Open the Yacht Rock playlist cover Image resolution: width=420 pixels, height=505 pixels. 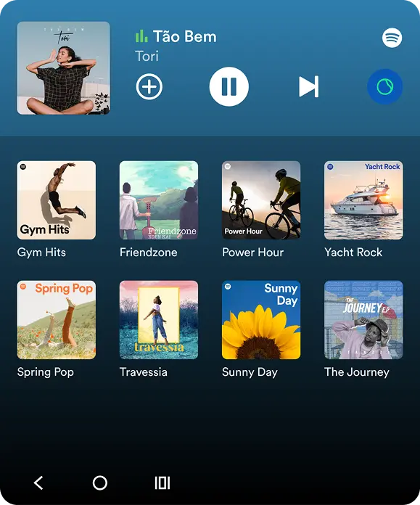(363, 200)
